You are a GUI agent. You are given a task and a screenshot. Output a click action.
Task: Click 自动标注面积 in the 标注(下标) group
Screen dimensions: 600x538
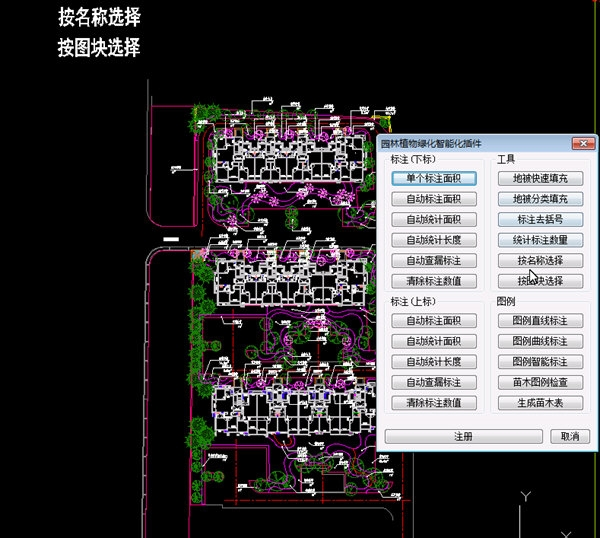tap(433, 199)
